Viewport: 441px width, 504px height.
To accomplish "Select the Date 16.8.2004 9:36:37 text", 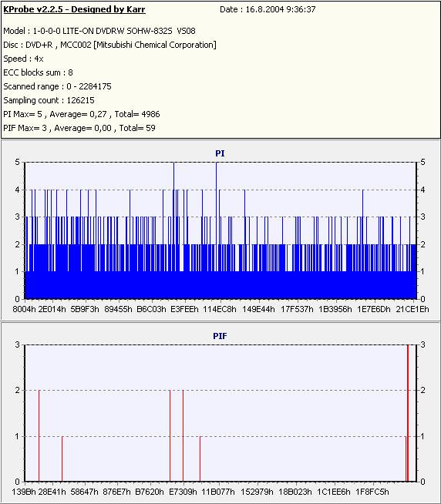I will tap(268, 9).
